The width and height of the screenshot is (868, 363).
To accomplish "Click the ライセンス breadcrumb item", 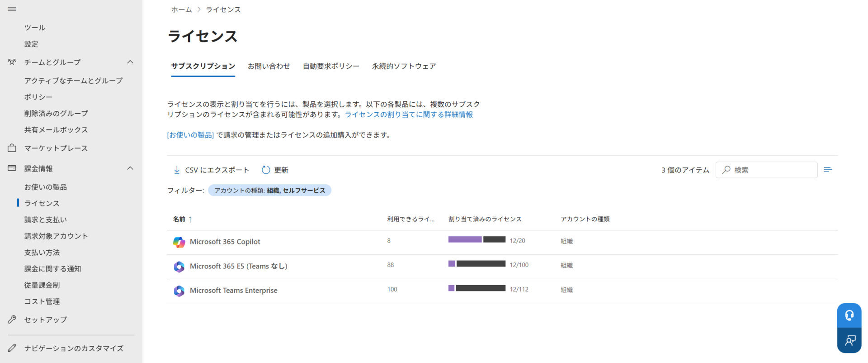I will pos(223,10).
